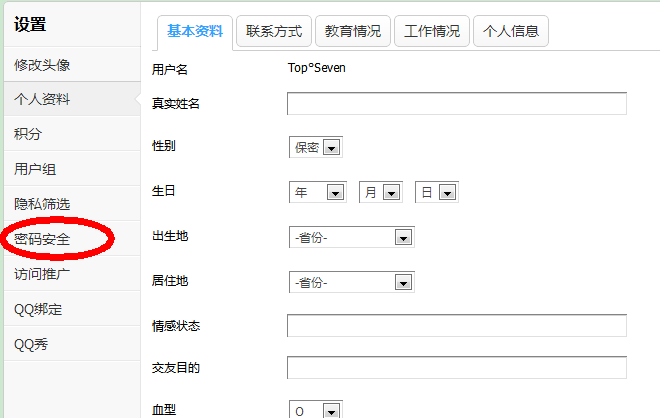Click the 出生地 label

coord(170,236)
